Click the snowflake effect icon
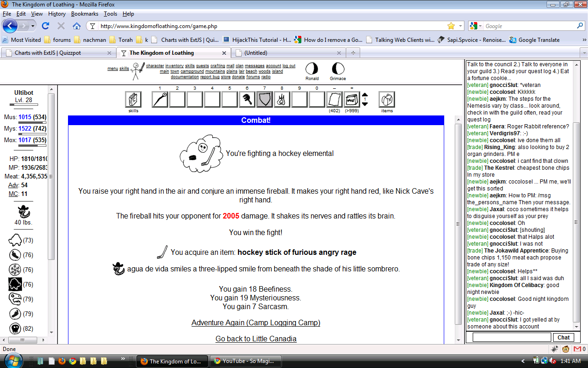Viewport: 588px width, 368px height. (15, 270)
